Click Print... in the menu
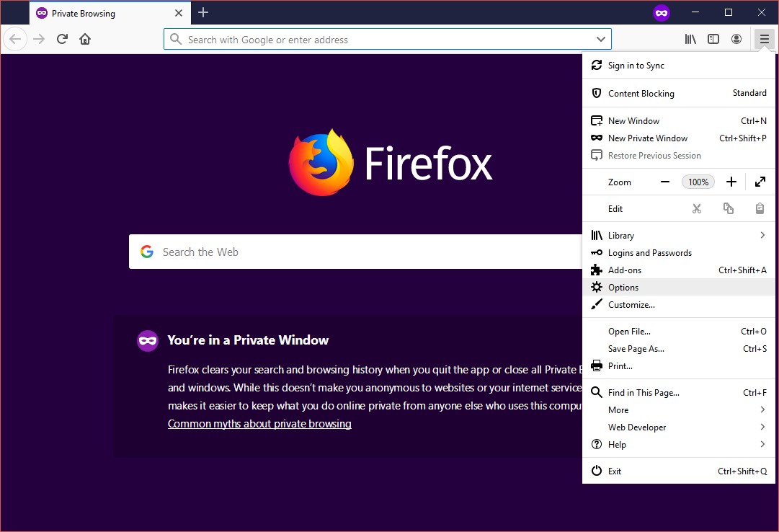The height and width of the screenshot is (532, 779). (679, 366)
